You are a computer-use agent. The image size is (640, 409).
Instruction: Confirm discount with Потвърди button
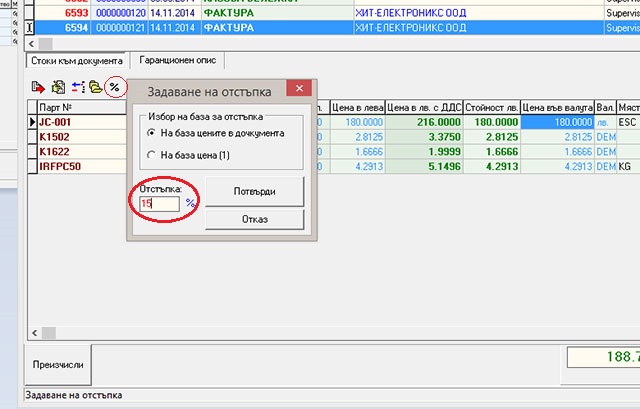(x=255, y=191)
